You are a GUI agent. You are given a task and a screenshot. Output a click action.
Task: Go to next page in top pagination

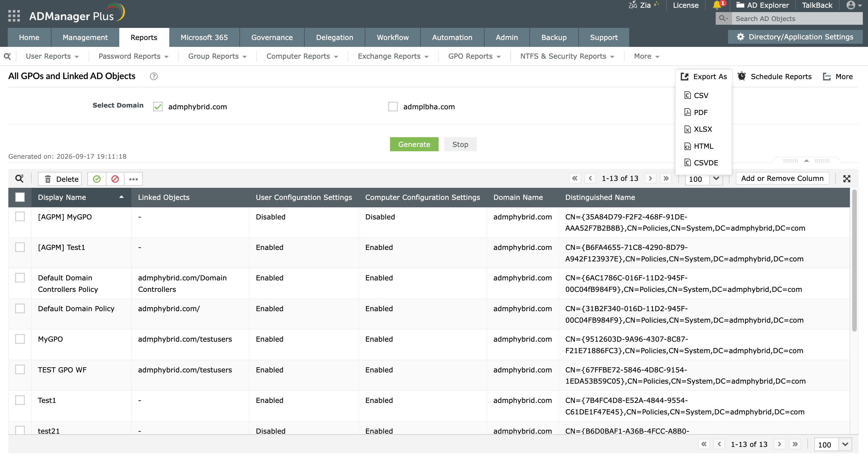tap(650, 178)
